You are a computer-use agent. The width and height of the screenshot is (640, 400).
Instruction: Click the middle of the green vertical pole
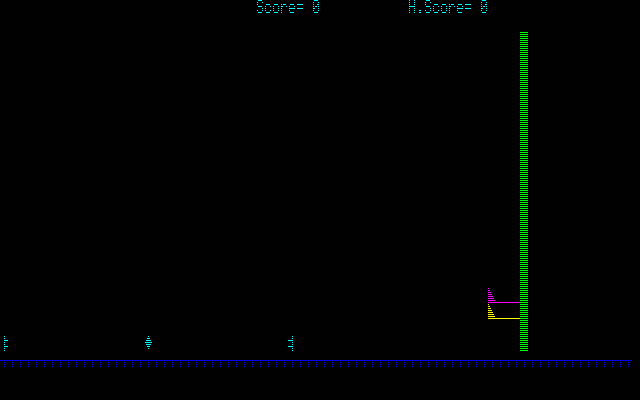pos(524,190)
